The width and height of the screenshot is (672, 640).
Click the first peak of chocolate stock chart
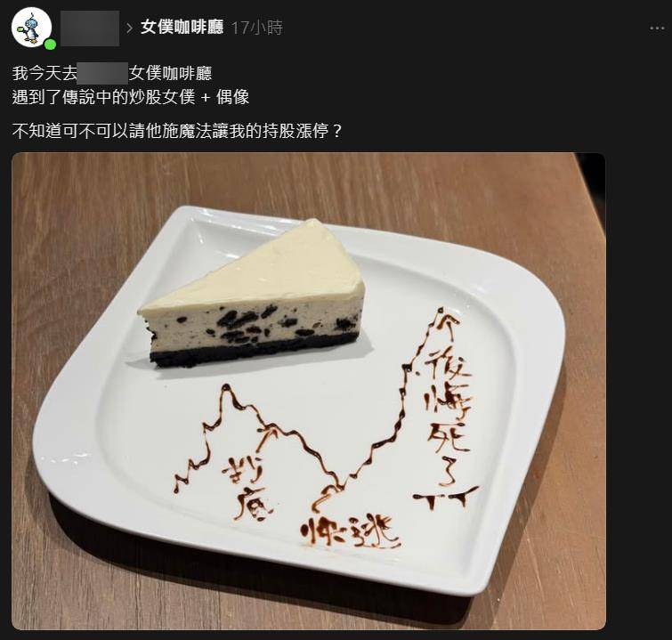point(227,391)
